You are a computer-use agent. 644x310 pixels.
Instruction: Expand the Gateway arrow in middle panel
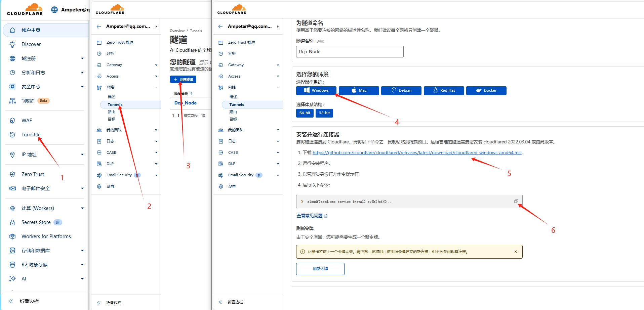click(156, 65)
